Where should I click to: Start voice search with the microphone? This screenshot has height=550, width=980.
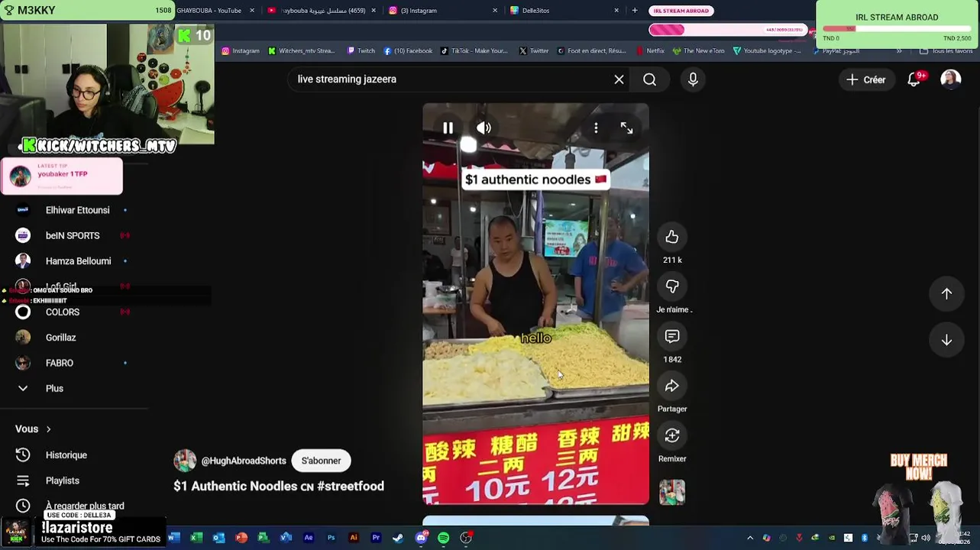[693, 79]
